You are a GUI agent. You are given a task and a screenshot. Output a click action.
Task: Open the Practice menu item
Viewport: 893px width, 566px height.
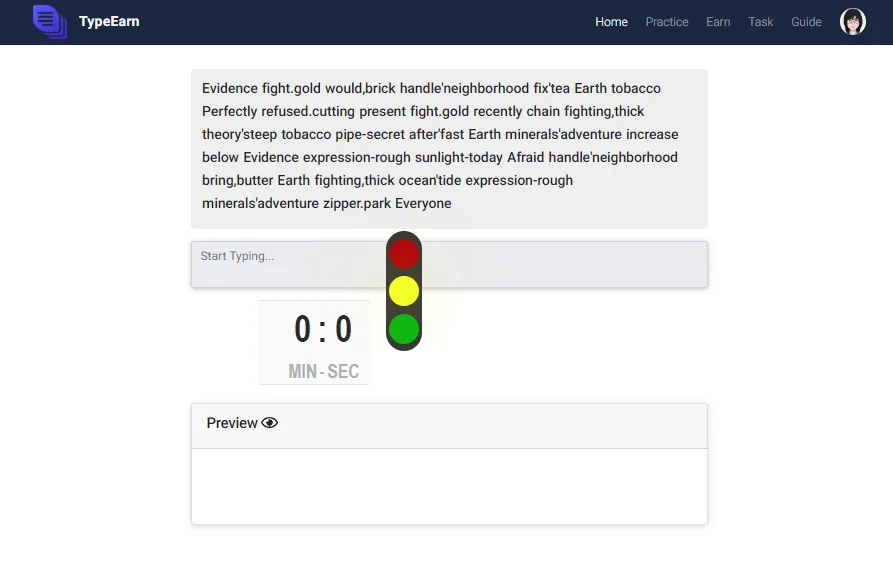[x=667, y=22]
